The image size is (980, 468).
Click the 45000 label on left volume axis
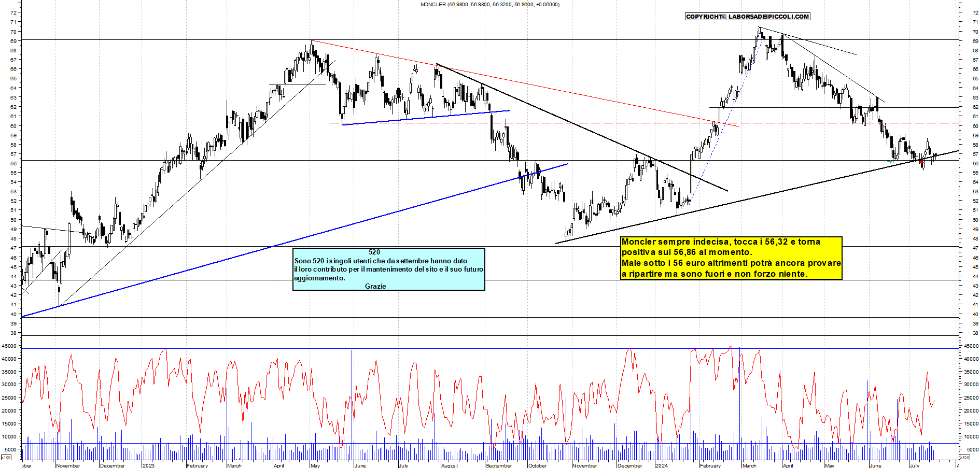(x=10, y=346)
